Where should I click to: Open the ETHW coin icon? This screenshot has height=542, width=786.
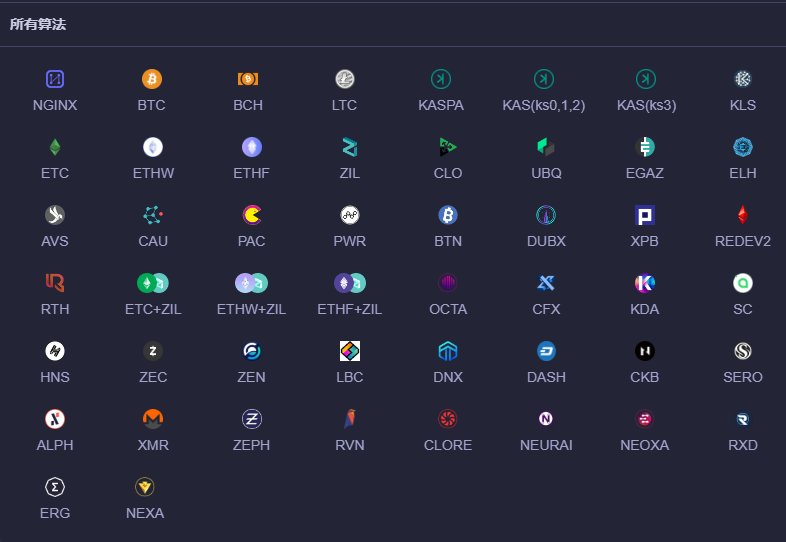tap(153, 147)
